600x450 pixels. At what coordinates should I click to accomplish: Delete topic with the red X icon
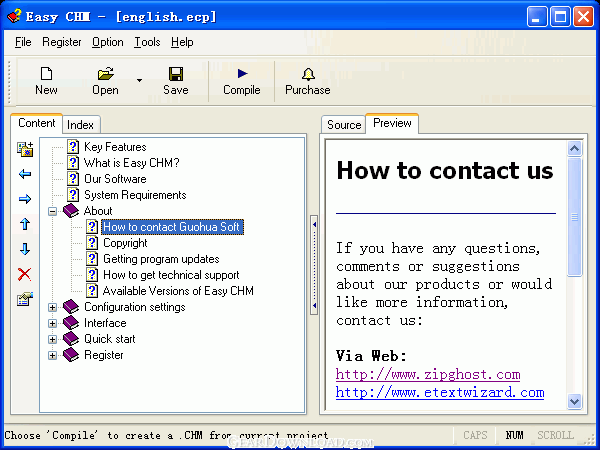tap(24, 274)
